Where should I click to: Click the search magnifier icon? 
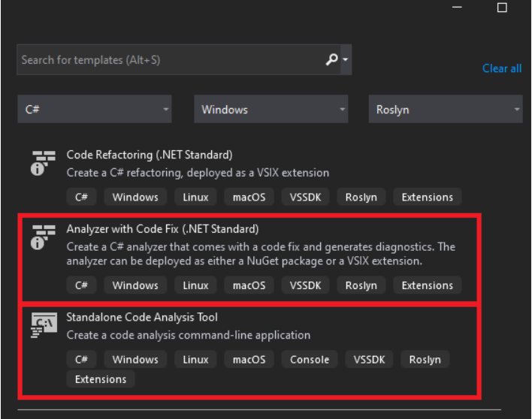tap(331, 59)
